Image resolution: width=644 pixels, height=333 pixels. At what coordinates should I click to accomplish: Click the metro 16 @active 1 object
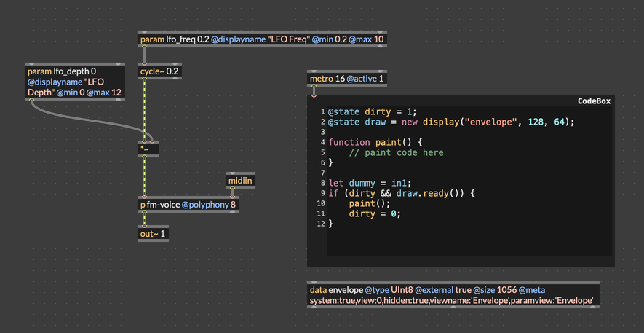(x=346, y=79)
